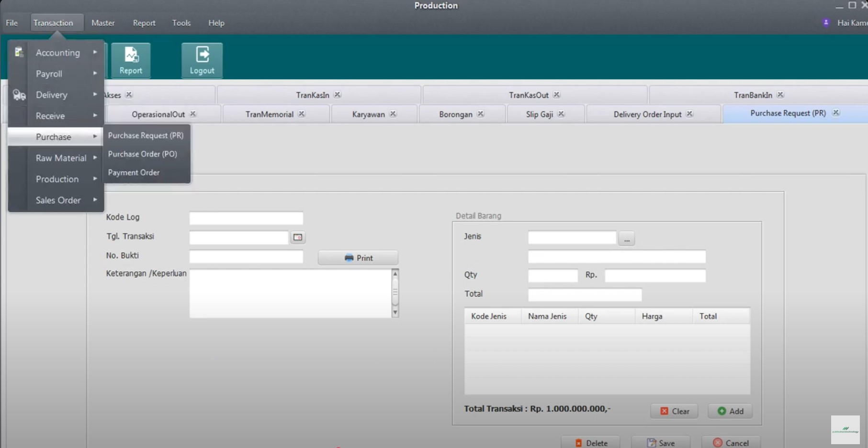Focus the Tgl. Transaksi date field
The height and width of the screenshot is (448, 868).
tap(239, 237)
